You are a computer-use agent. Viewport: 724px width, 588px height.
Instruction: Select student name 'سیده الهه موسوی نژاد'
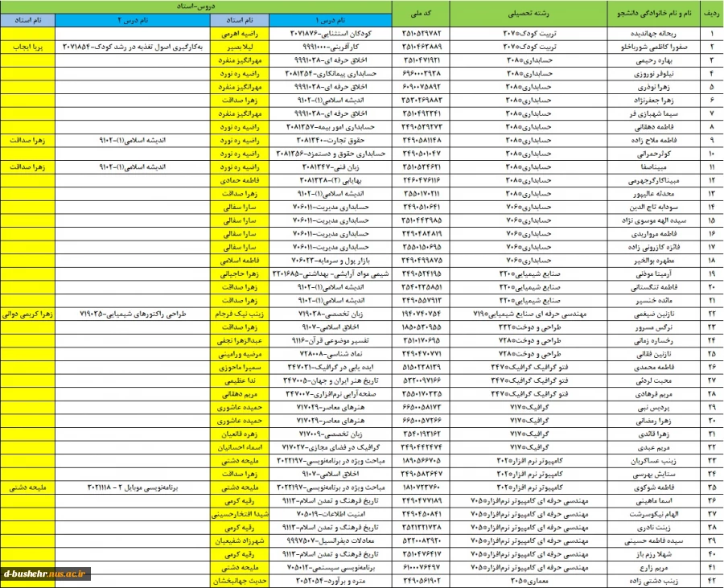(x=654, y=220)
